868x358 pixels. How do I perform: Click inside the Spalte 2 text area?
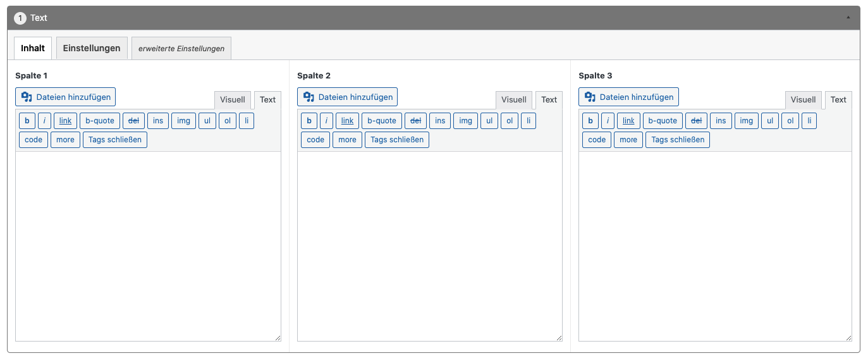429,247
